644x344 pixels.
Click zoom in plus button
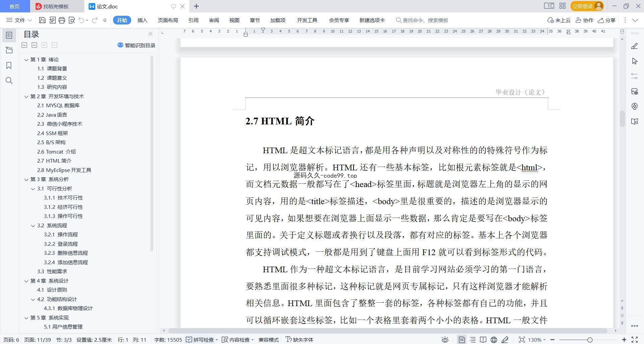click(x=624, y=340)
